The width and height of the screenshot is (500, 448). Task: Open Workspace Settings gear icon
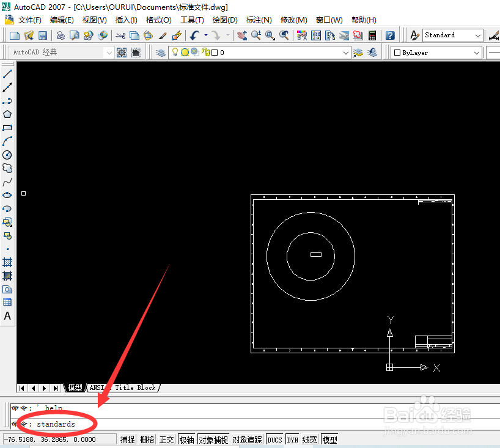click(122, 53)
